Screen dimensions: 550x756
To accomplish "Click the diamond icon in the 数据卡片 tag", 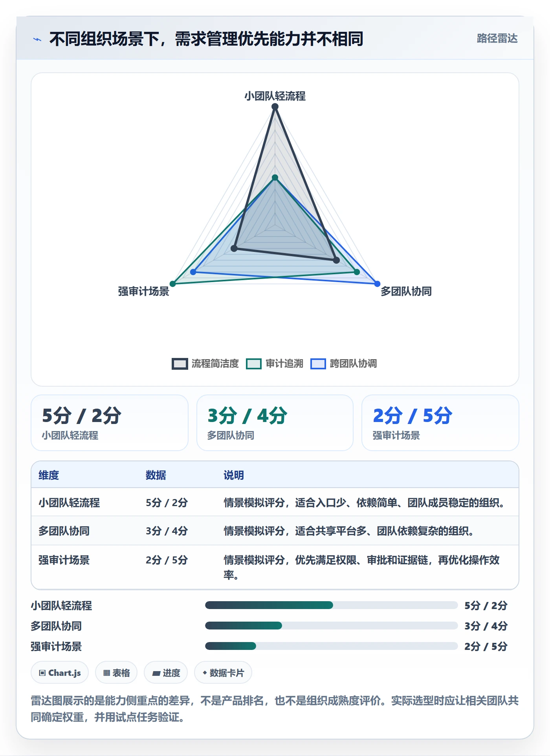I will point(205,673).
